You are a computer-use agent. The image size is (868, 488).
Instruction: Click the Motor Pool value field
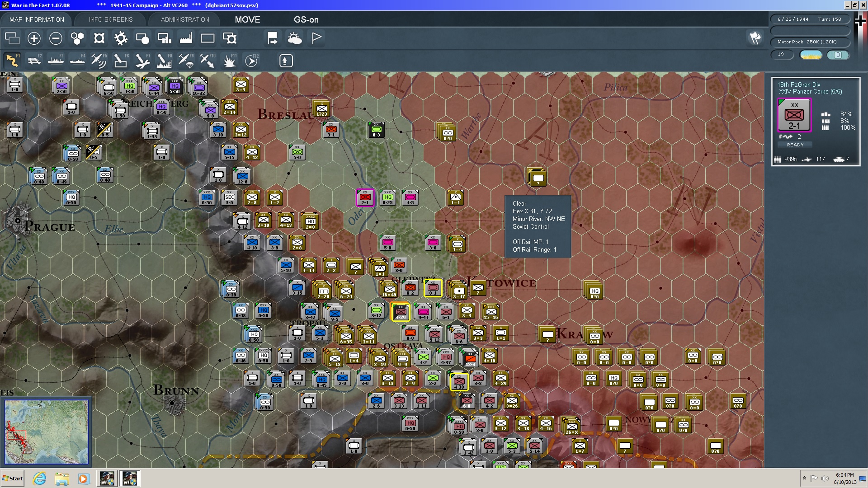pyautogui.click(x=810, y=42)
